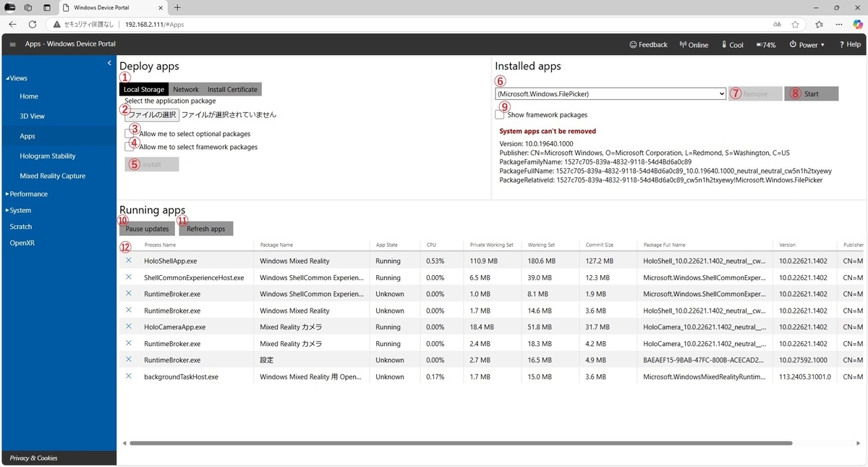Open the Apps page in sidebar
The height and width of the screenshot is (467, 868).
click(x=27, y=136)
